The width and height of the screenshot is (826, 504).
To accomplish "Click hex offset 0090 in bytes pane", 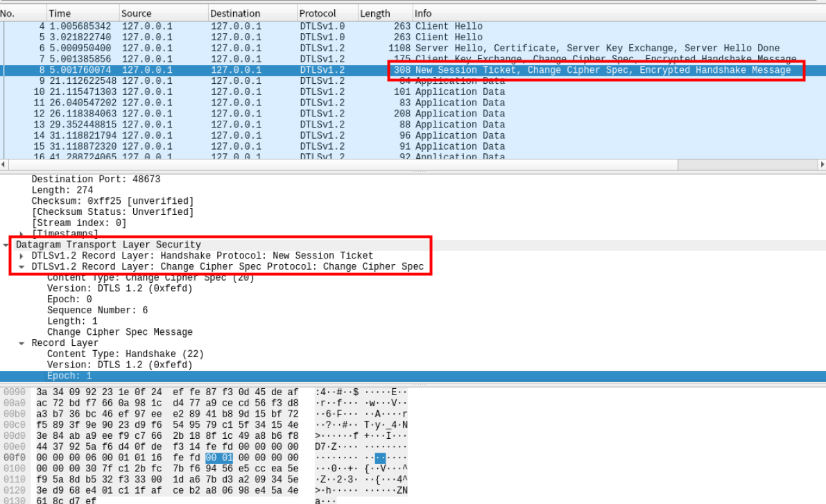I will click(15, 392).
